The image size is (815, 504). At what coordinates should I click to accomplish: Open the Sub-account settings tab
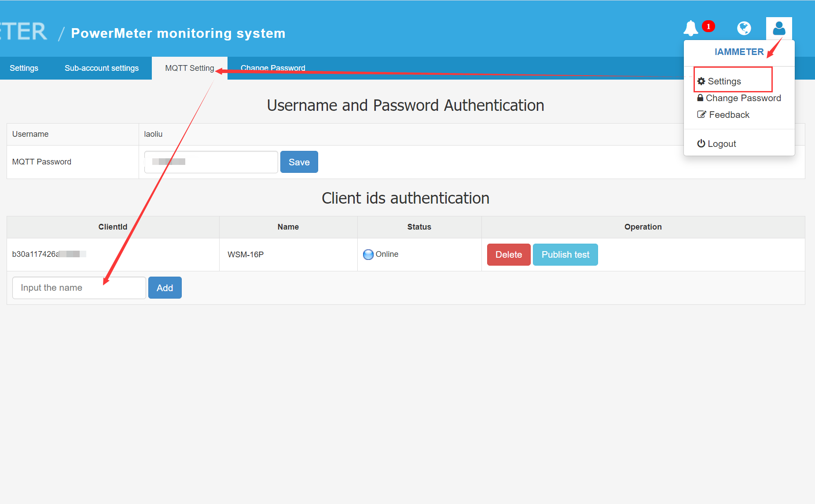[102, 68]
